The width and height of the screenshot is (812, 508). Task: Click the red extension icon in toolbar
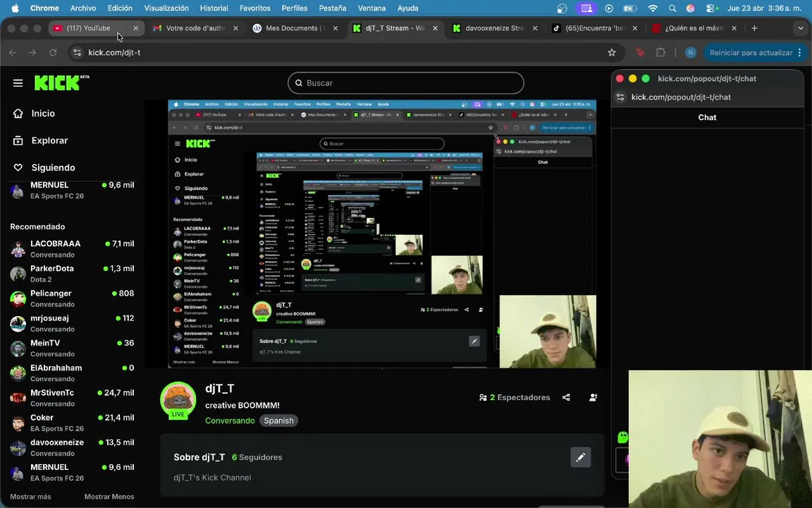[640, 52]
